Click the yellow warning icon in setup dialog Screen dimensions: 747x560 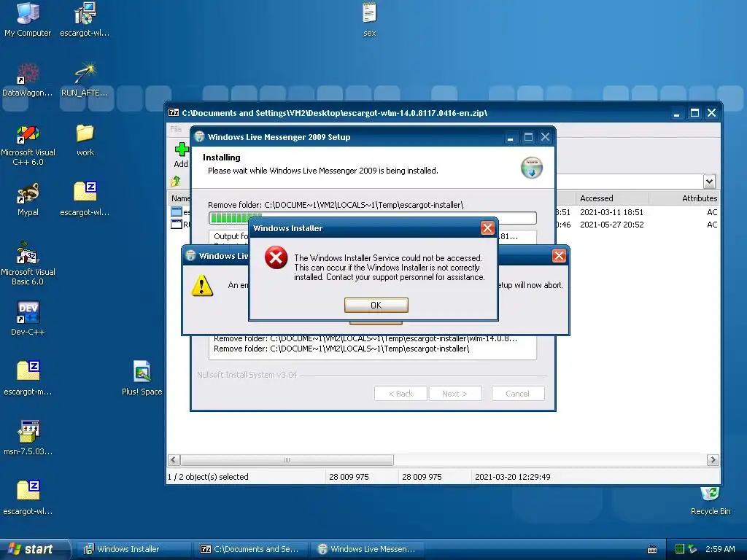click(202, 285)
